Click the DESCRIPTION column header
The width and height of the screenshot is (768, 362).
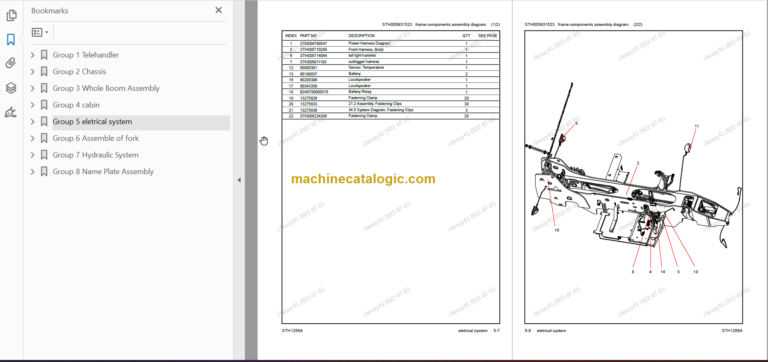click(x=361, y=36)
